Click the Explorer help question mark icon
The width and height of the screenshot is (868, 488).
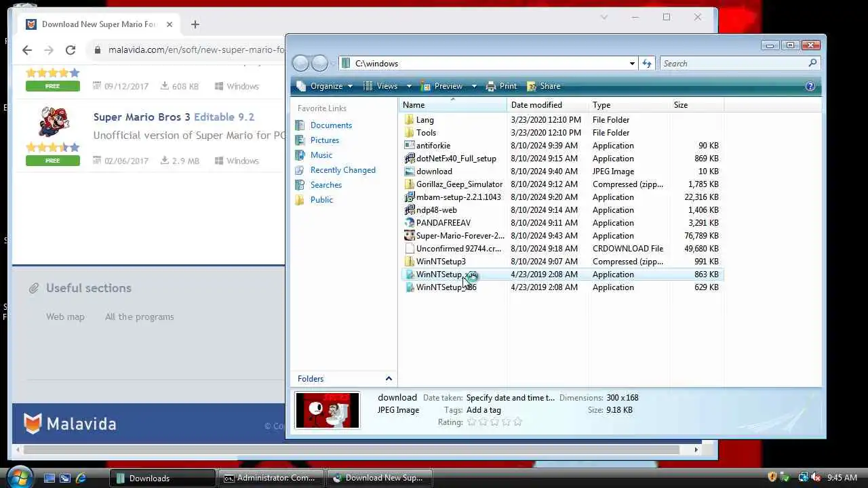810,86
